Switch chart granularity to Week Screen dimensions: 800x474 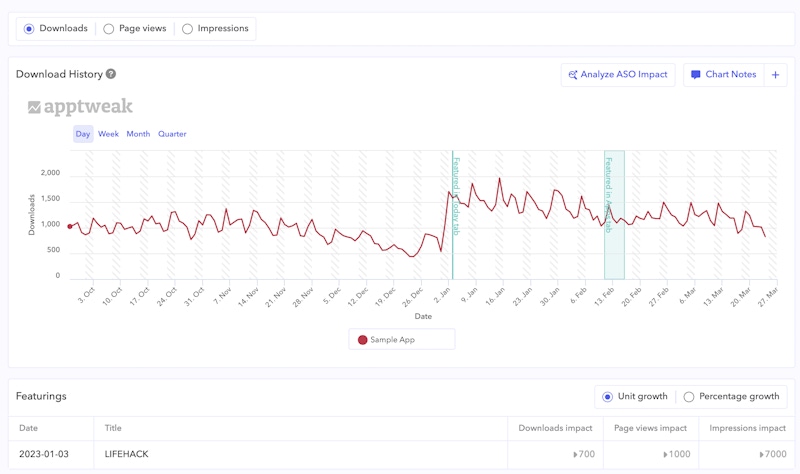pyautogui.click(x=108, y=134)
